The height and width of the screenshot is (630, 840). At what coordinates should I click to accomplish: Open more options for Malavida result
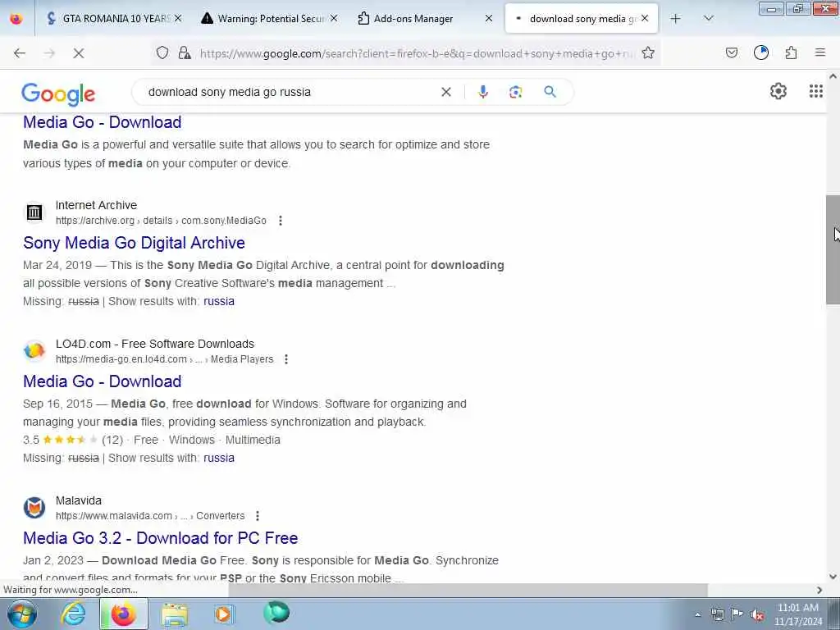pos(258,516)
